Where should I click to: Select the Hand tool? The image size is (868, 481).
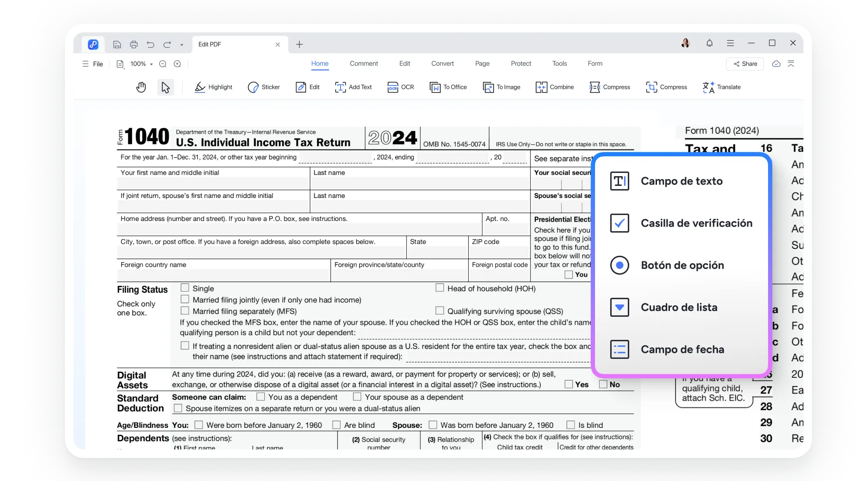[141, 87]
